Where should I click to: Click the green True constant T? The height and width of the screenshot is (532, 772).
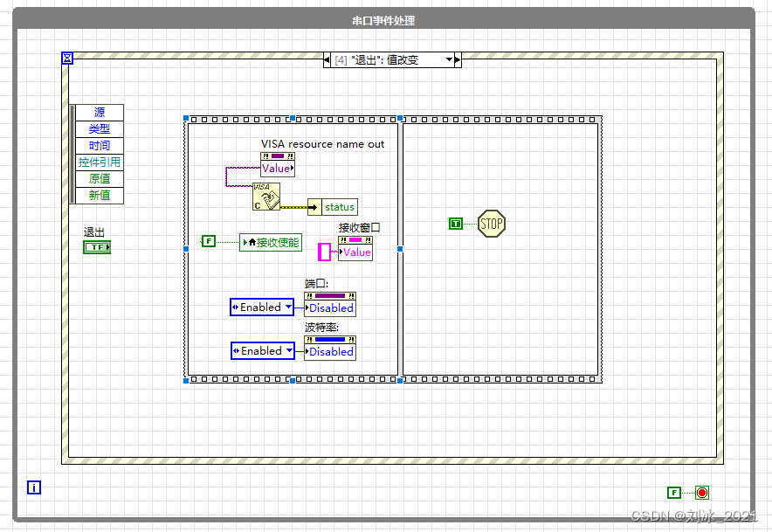pyautogui.click(x=455, y=223)
